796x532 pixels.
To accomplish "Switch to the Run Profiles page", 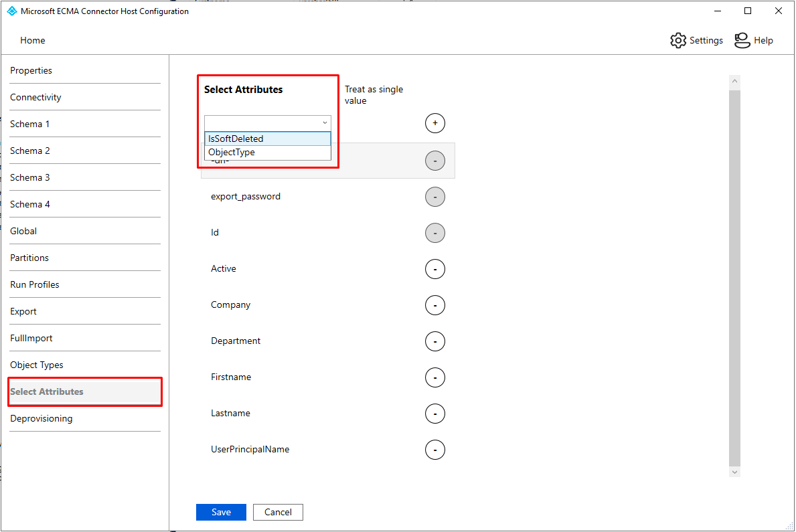I will [x=35, y=284].
